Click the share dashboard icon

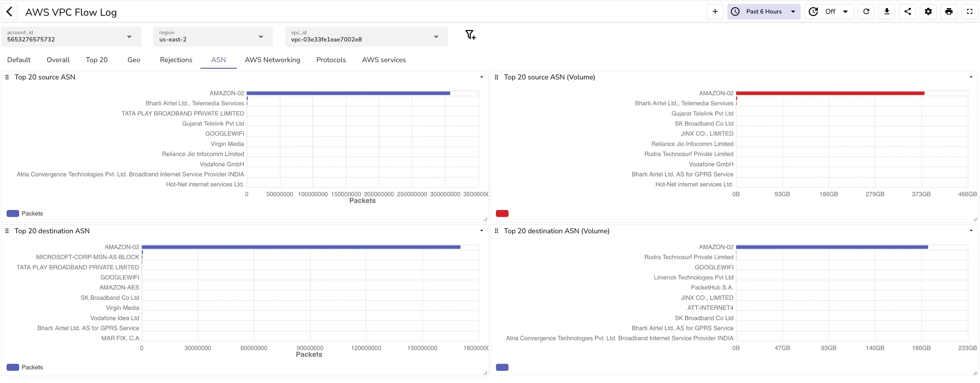[908, 12]
